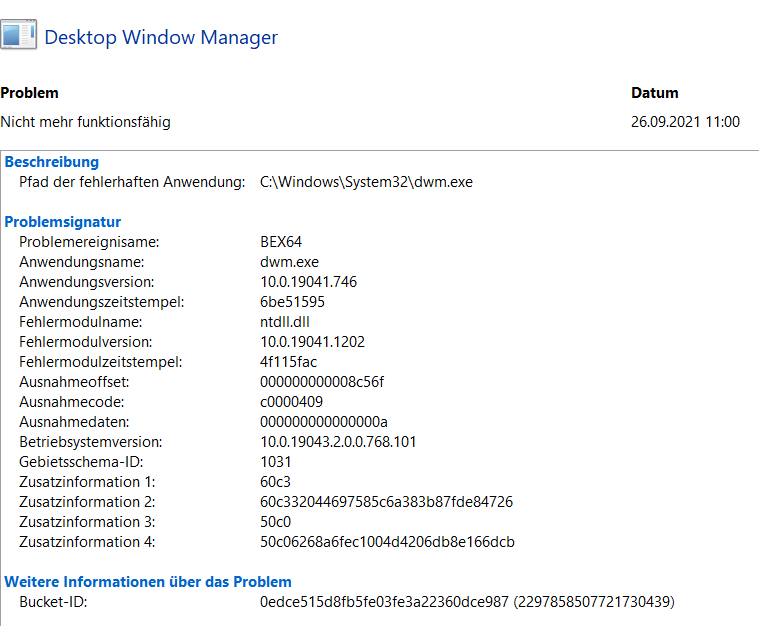The width and height of the screenshot is (759, 626).
Task: Select locale ID value 1031
Action: 275,462
